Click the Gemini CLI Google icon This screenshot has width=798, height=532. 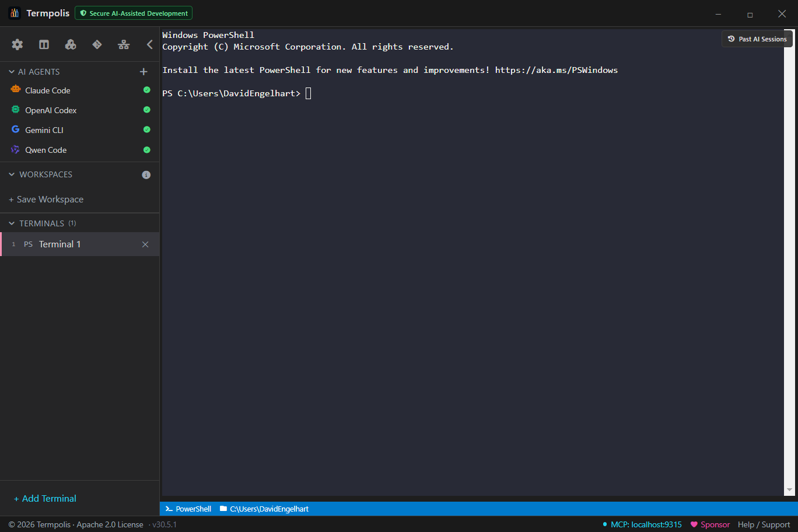[x=16, y=129]
